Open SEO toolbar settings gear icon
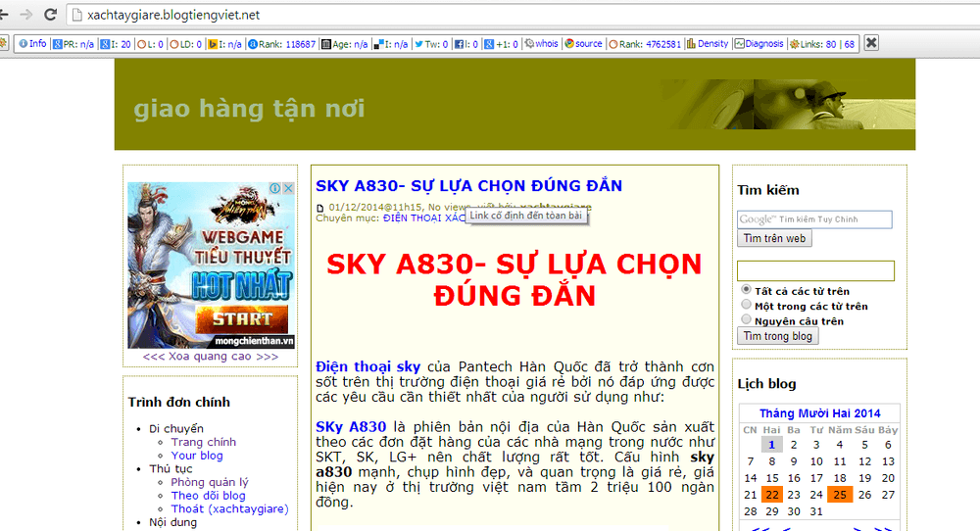Image resolution: width=980 pixels, height=531 pixels. coord(3,44)
